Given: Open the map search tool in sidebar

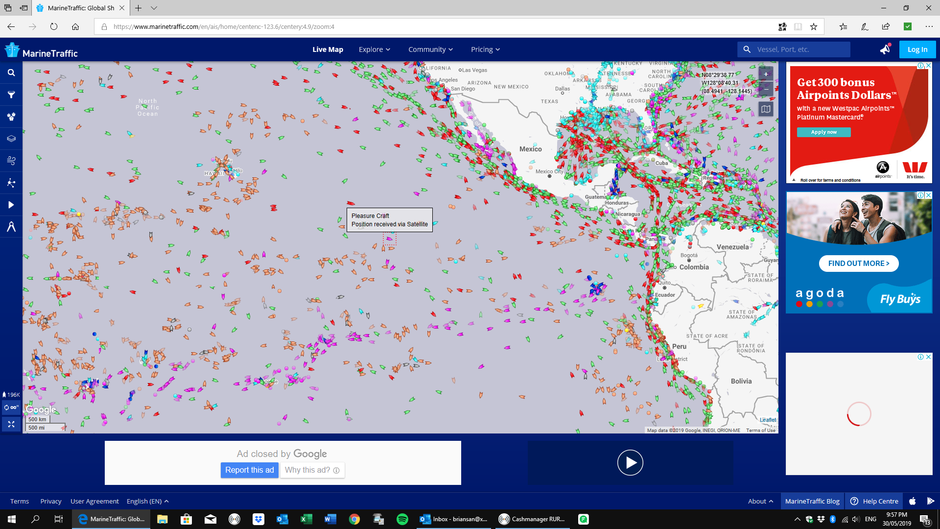Looking at the screenshot, I should tap(11, 73).
